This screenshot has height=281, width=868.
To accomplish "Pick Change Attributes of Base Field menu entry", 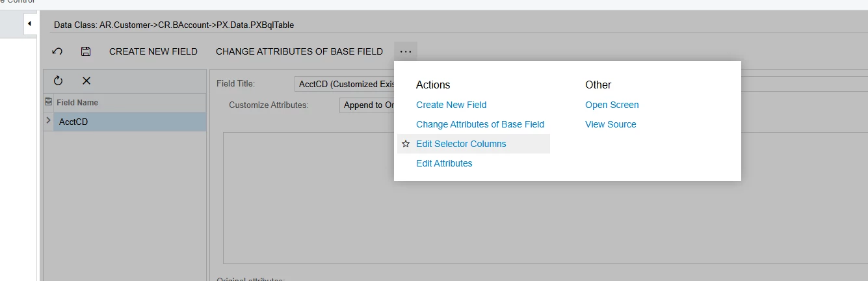I will 480,124.
